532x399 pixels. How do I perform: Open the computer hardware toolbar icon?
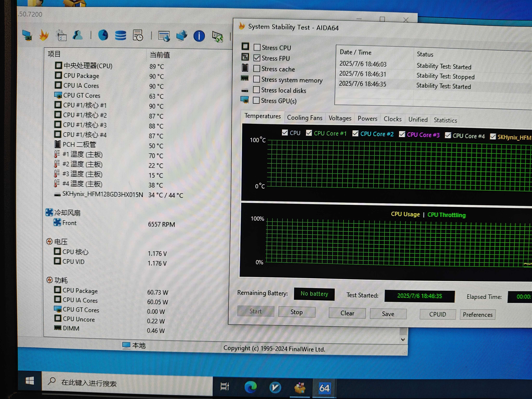27,36
